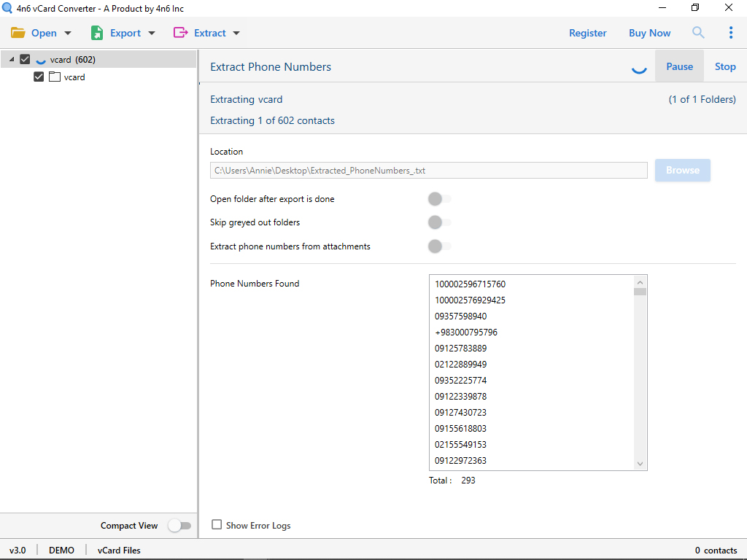Click the Register link
This screenshot has width=747, height=560.
coord(588,33)
